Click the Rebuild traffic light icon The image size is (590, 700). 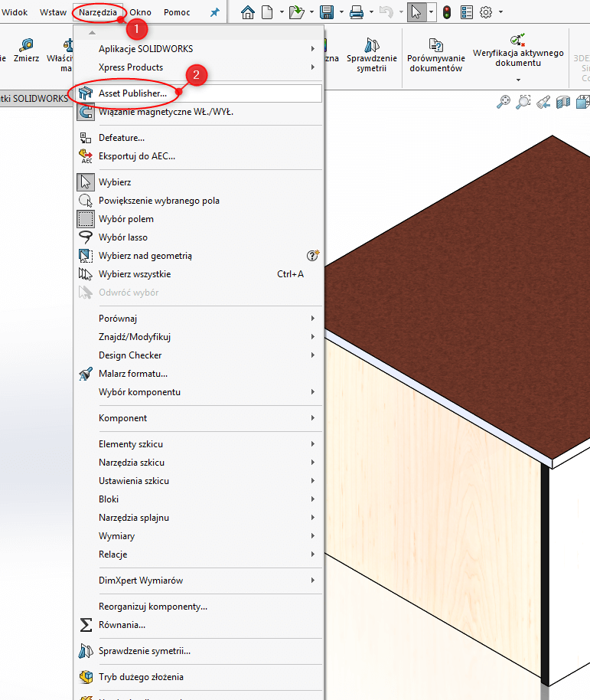point(447,12)
